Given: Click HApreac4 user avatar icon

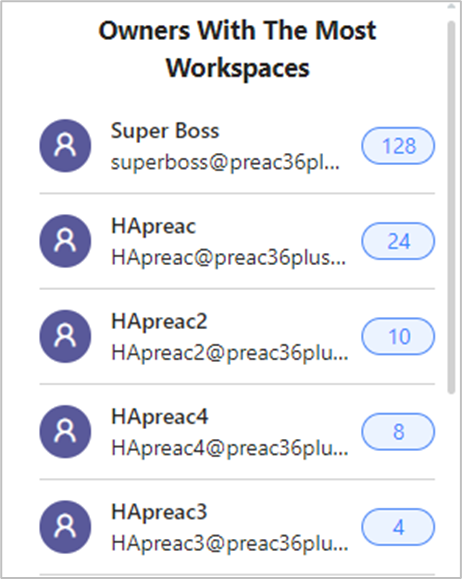Looking at the screenshot, I should coord(65,431).
